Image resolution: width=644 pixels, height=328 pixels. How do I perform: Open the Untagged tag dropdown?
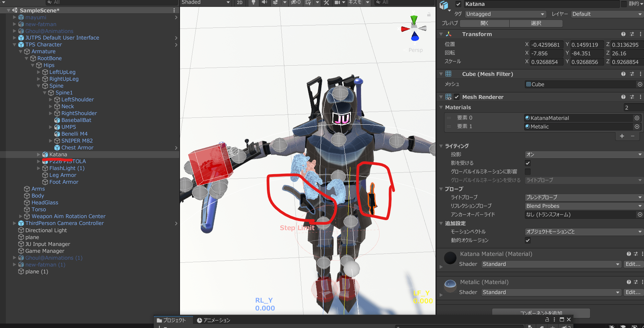(505, 14)
